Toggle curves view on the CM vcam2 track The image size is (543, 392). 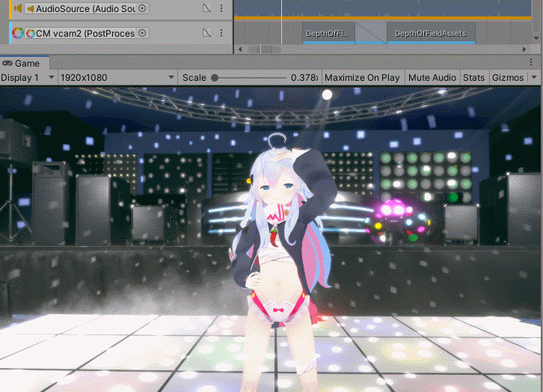pos(206,33)
